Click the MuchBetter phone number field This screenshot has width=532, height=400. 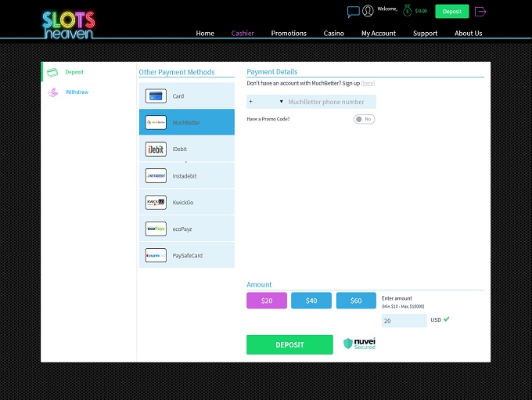(x=330, y=102)
